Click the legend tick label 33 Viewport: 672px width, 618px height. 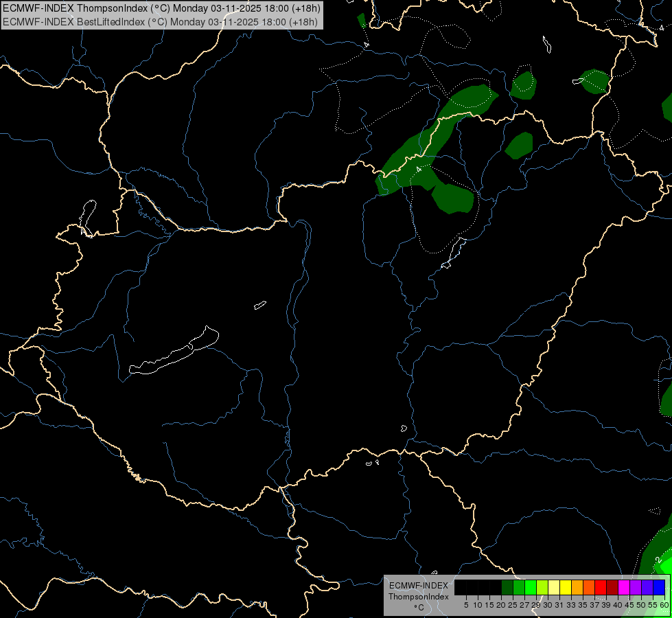tap(571, 605)
